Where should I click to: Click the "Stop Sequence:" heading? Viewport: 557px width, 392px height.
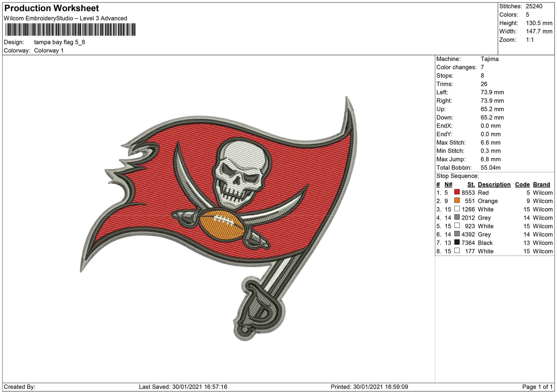[x=458, y=176]
